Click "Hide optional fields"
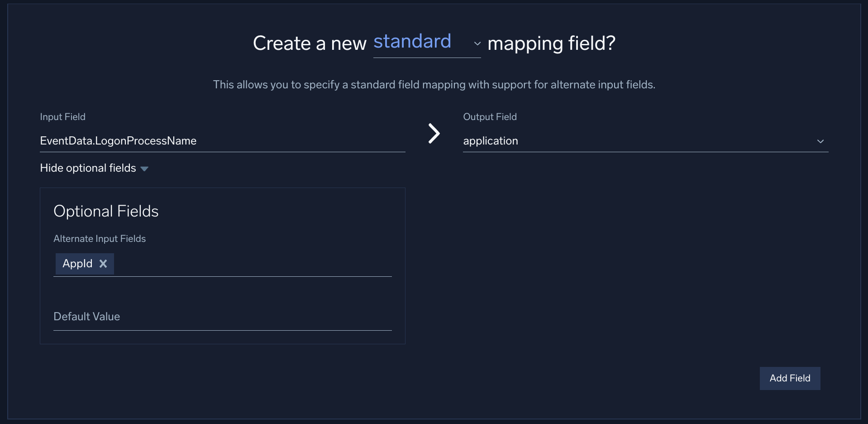Screen dimensions: 868x424 (87, 168)
